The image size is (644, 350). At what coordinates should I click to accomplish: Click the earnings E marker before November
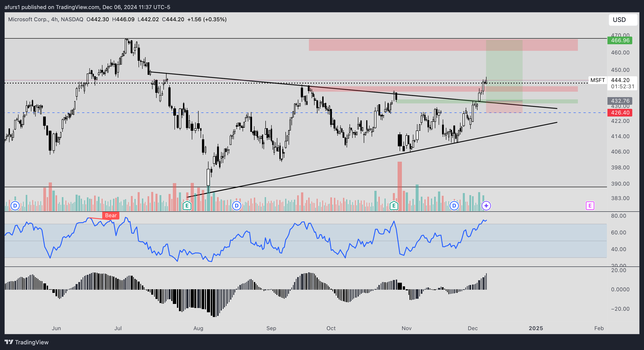click(x=394, y=206)
